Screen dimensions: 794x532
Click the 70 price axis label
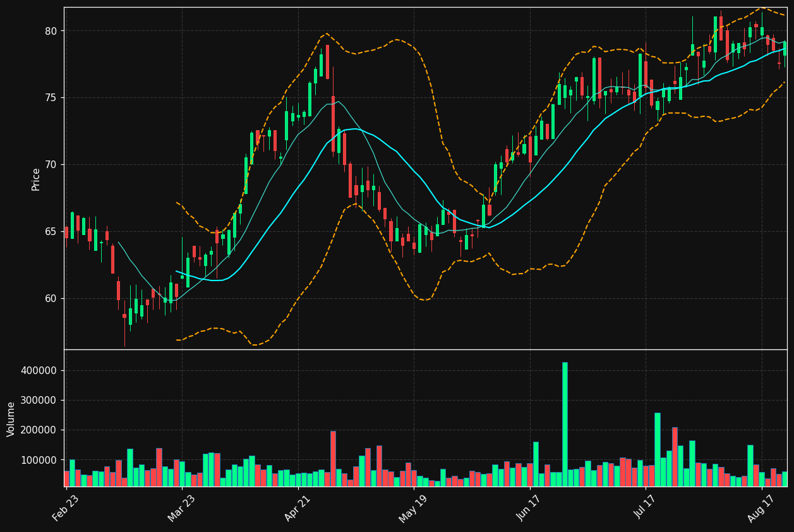(x=51, y=165)
